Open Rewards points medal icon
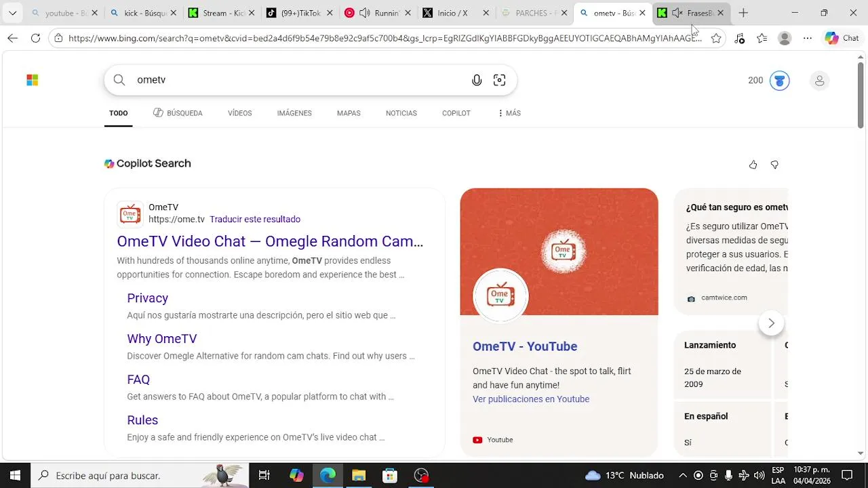The image size is (868, 488). (x=779, y=81)
